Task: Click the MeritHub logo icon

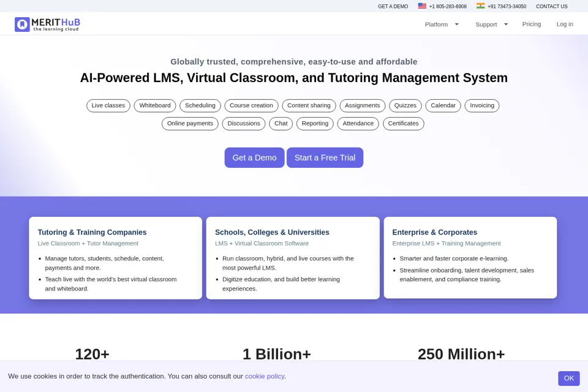Action: coord(22,24)
